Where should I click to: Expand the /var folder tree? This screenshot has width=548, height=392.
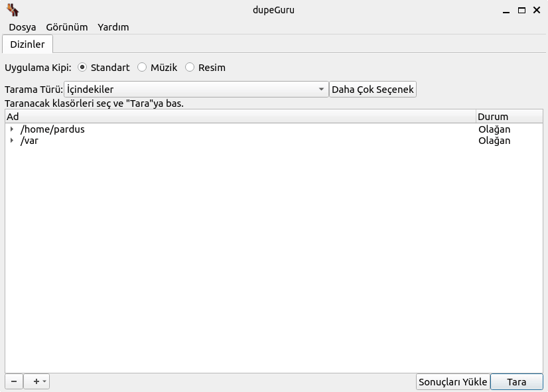click(x=12, y=141)
